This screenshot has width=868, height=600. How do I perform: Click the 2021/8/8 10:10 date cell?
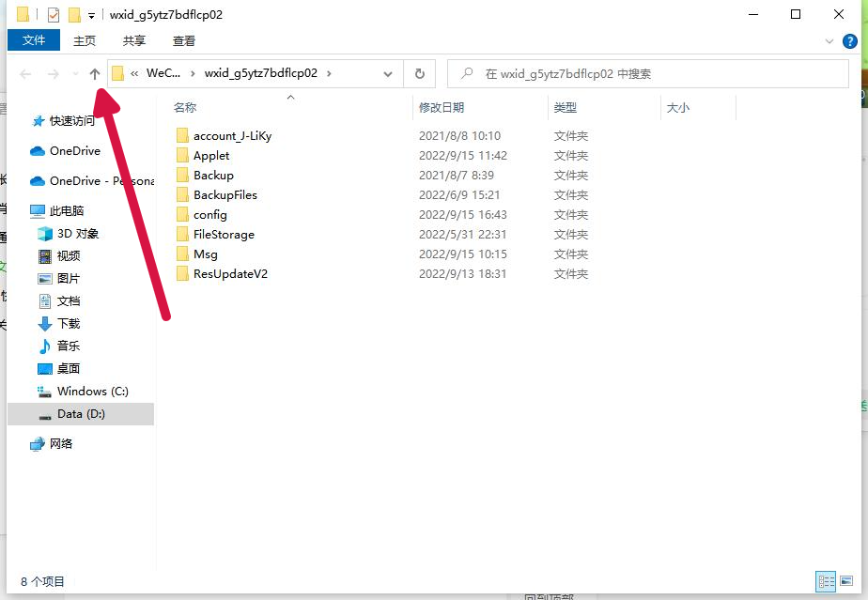point(459,135)
